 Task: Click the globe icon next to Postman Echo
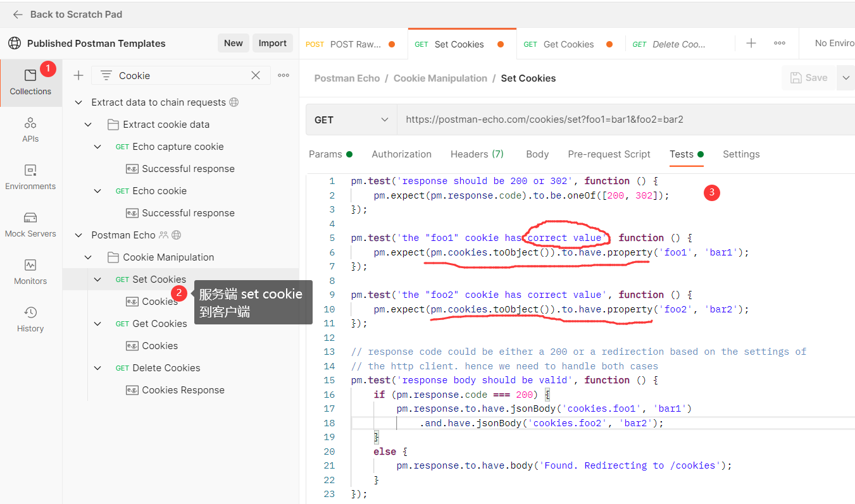pos(177,235)
